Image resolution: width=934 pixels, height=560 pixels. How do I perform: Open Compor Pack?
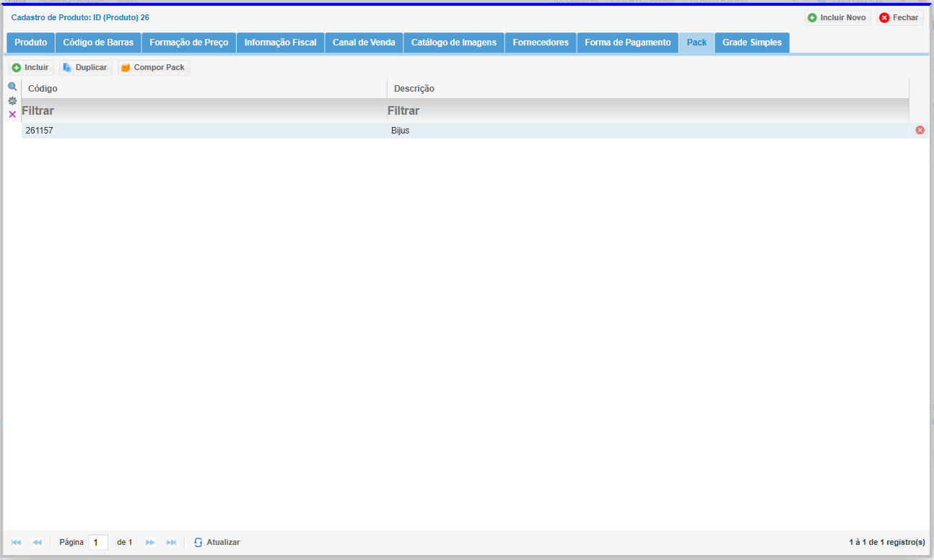pos(153,67)
